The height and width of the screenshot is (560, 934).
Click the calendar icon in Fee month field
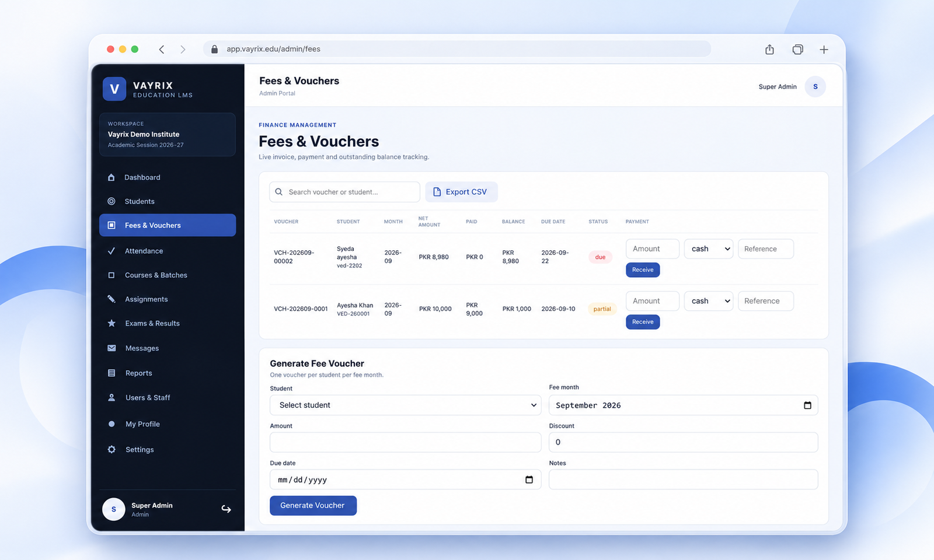point(808,405)
